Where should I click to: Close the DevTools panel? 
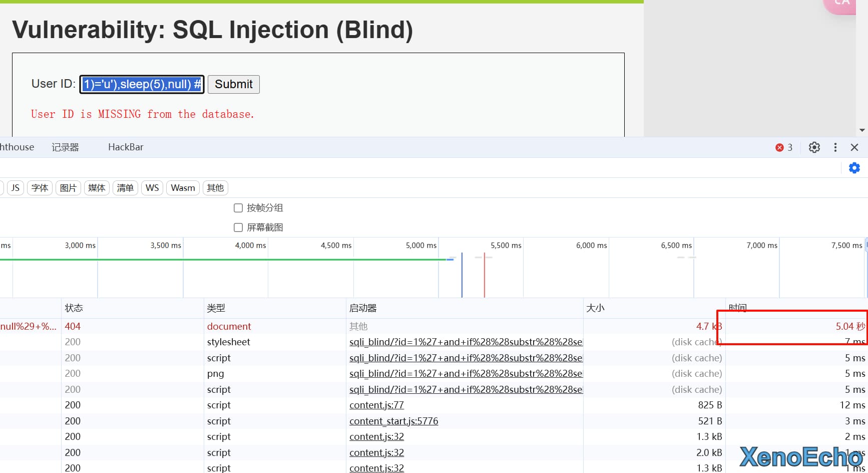(854, 147)
